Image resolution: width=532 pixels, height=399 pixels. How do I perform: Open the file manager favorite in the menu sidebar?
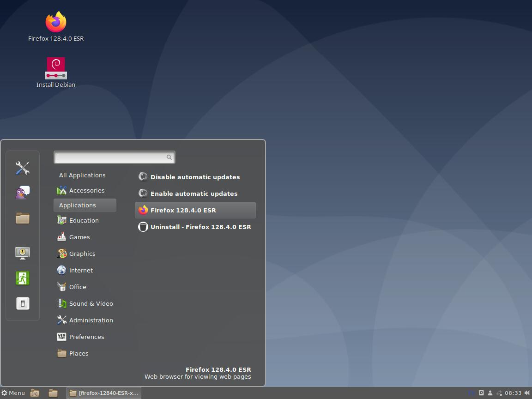click(x=22, y=218)
